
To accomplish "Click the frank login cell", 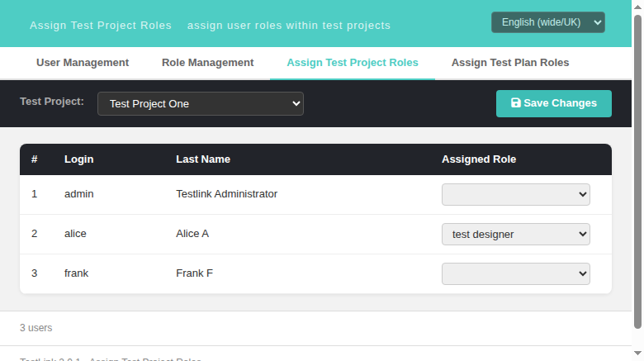I will (x=76, y=273).
